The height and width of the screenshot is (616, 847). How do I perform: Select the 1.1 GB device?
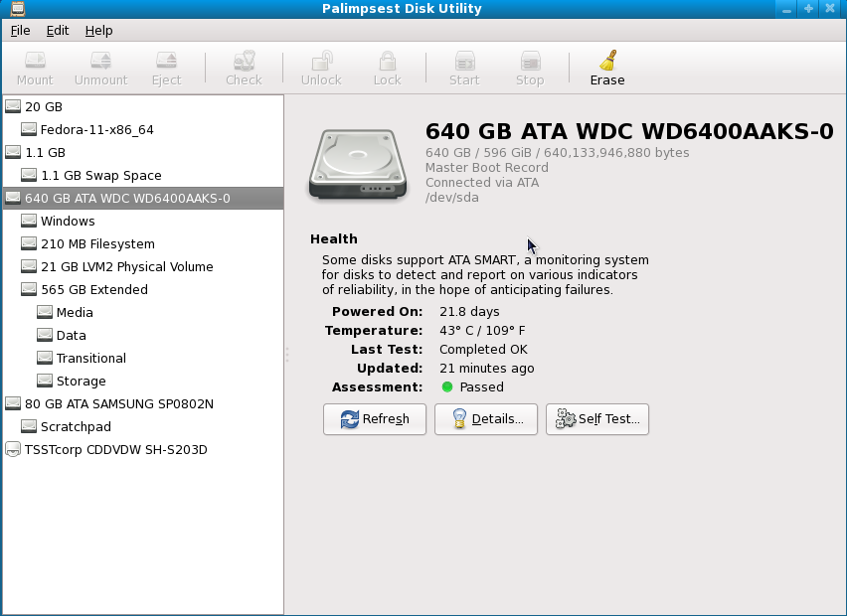(143, 152)
